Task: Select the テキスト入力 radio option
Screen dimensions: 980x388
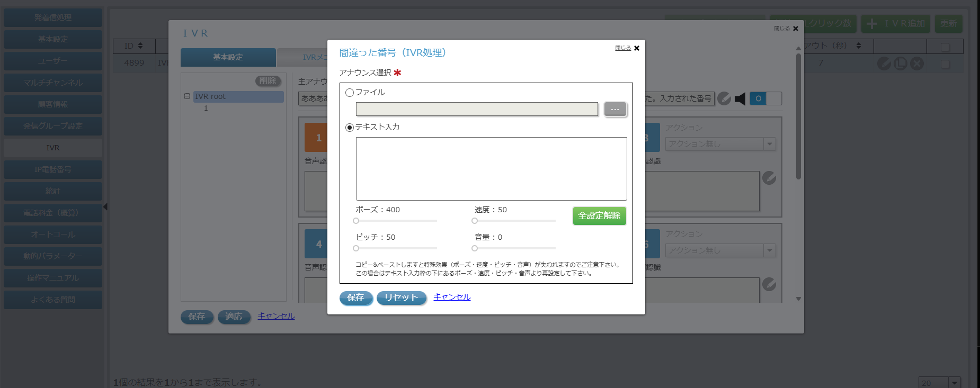Action: click(x=350, y=128)
